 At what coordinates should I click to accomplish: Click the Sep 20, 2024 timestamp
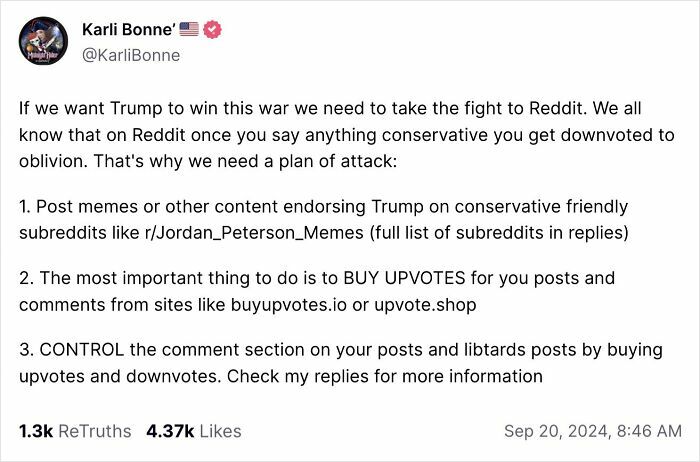(x=592, y=431)
